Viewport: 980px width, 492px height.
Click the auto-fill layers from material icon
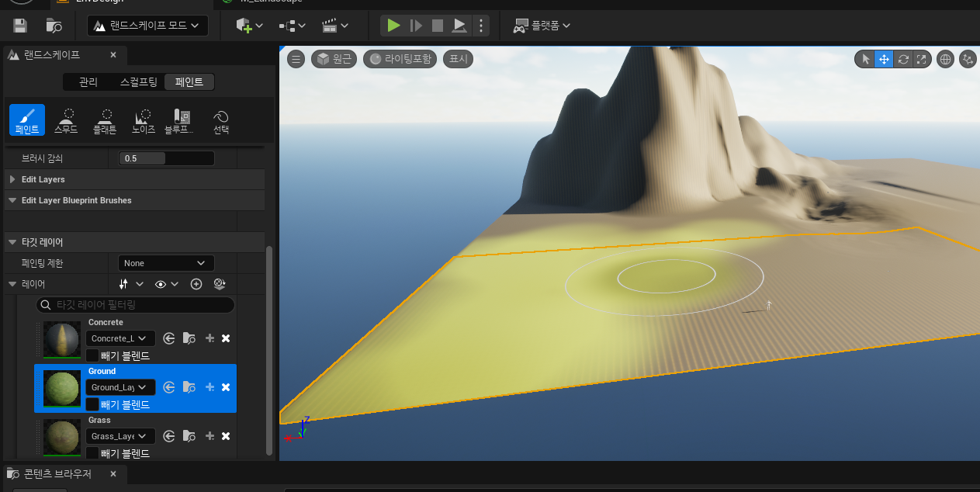pos(219,284)
